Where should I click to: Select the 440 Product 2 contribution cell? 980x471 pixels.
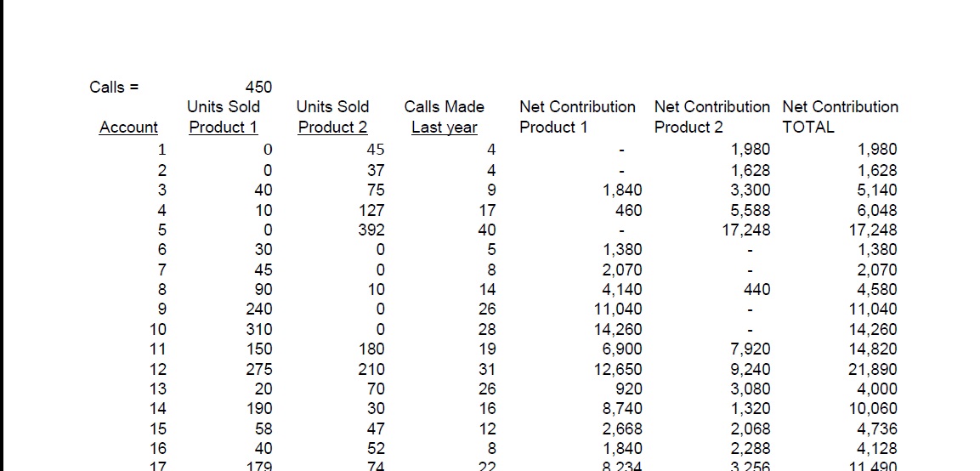point(756,289)
